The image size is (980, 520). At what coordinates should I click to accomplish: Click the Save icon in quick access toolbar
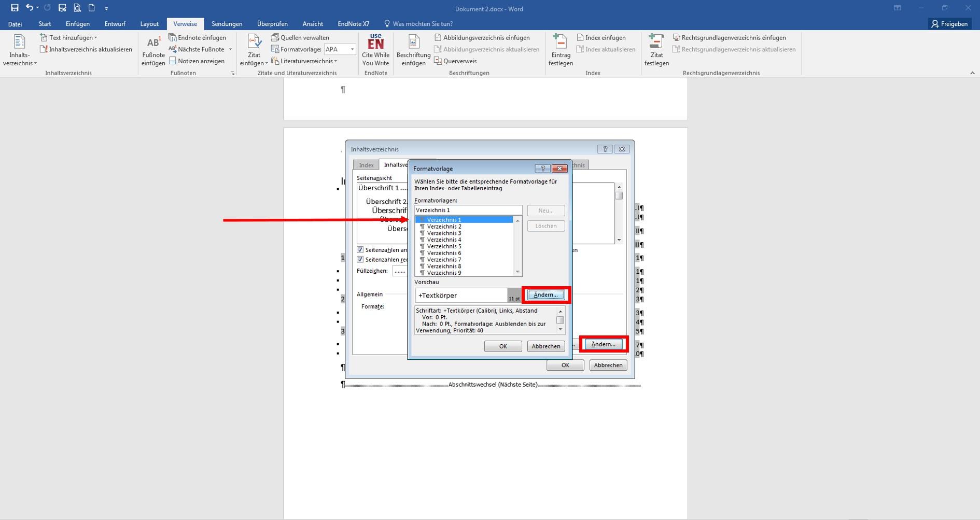click(x=15, y=8)
